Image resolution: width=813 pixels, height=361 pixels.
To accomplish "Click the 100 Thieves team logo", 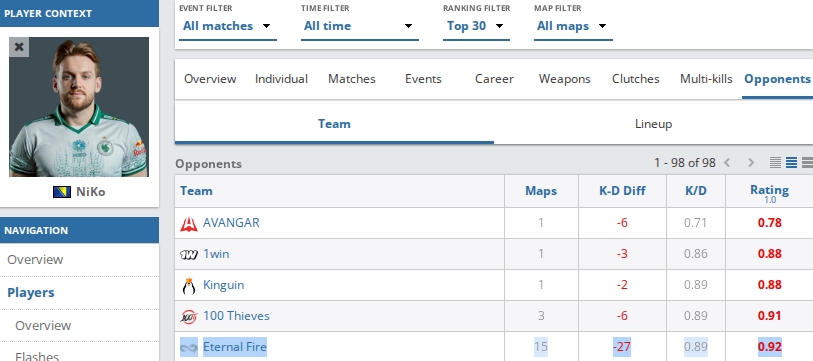I will (189, 316).
